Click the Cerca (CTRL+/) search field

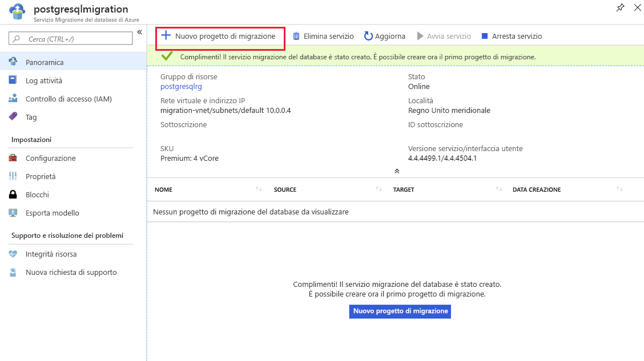point(71,39)
